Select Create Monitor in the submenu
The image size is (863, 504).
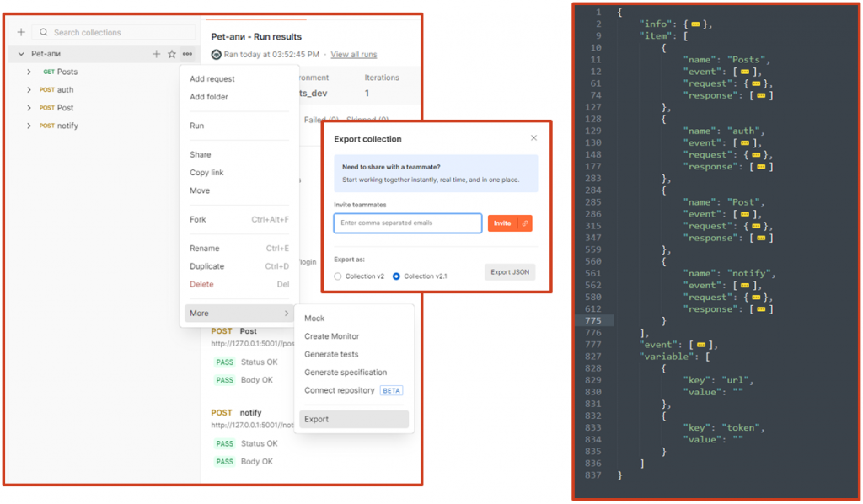(x=331, y=337)
